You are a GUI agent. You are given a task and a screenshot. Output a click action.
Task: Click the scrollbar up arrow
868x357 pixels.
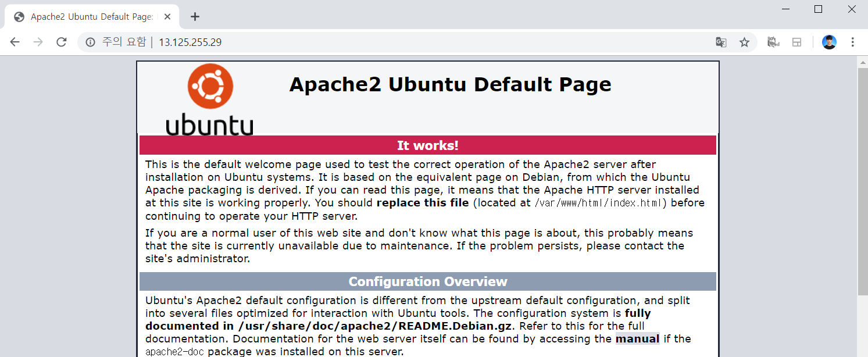point(863,62)
